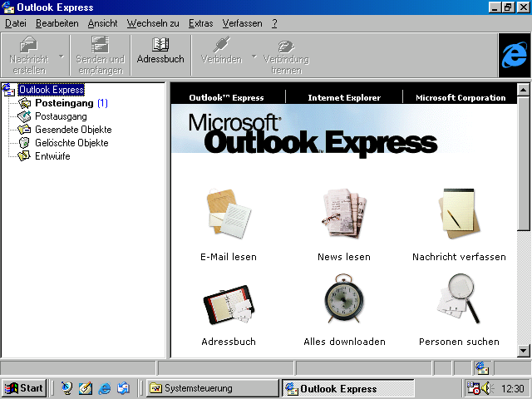Launch Internet Explorer from quick launch
Viewport: 532px width, 399px height.
(x=105, y=388)
